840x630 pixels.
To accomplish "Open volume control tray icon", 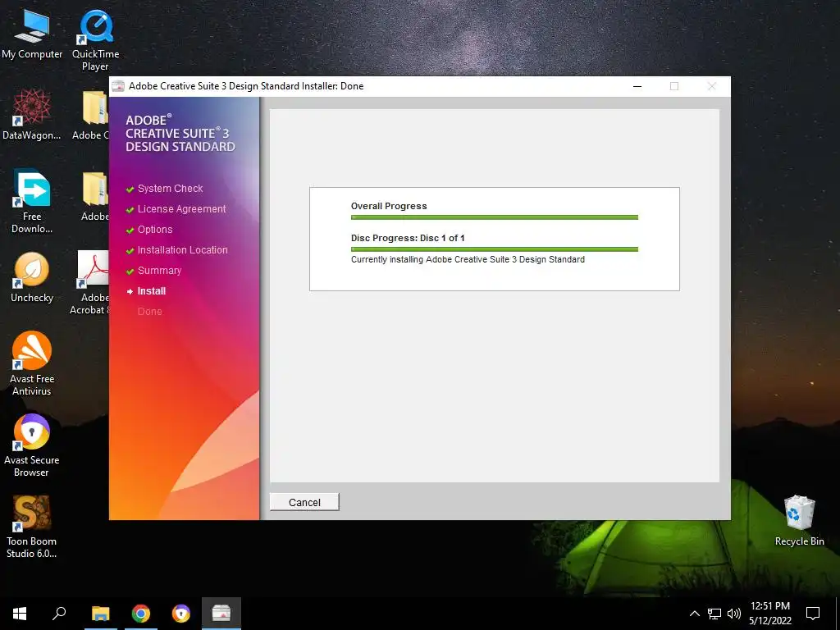I will (x=734, y=614).
